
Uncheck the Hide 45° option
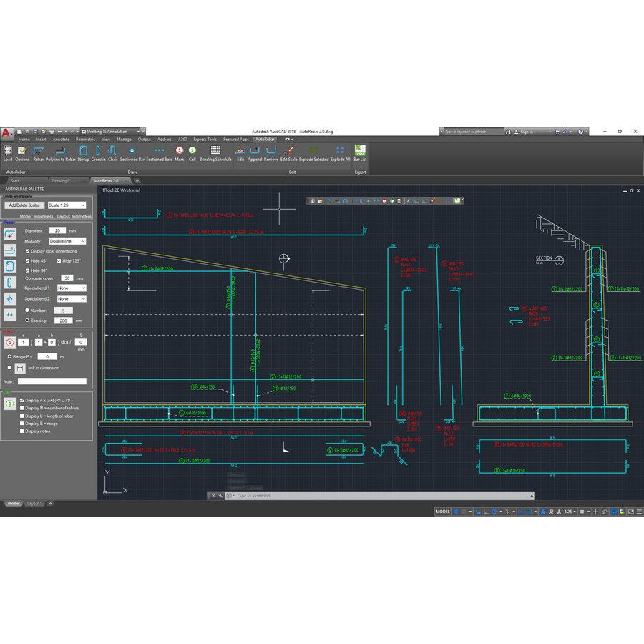[x=27, y=260]
